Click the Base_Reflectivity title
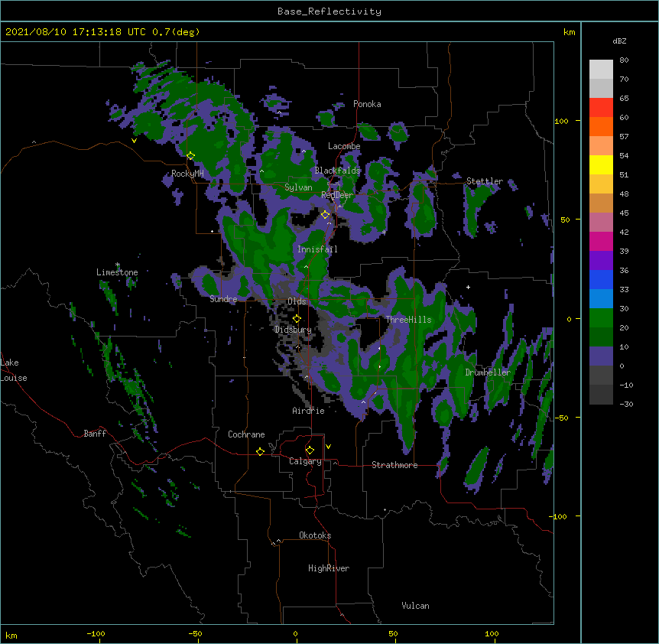The width and height of the screenshot is (659, 644). 329,11
